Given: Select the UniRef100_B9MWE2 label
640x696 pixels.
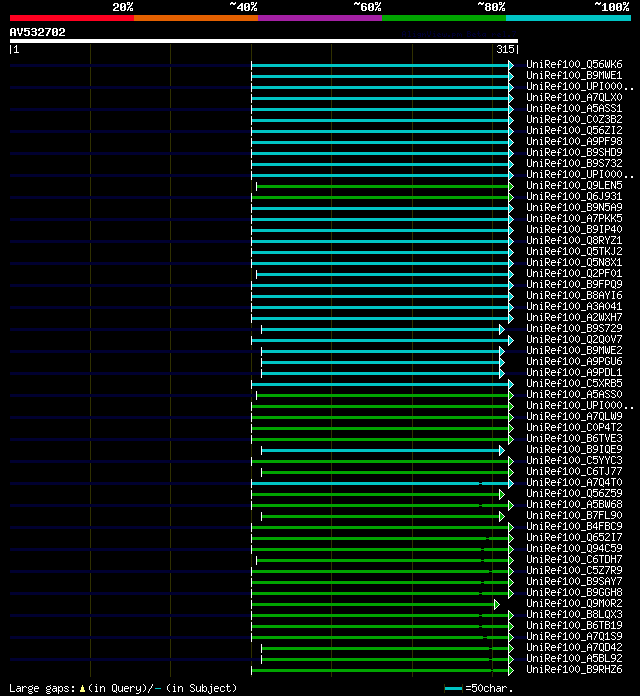Looking at the screenshot, I should (574, 351).
